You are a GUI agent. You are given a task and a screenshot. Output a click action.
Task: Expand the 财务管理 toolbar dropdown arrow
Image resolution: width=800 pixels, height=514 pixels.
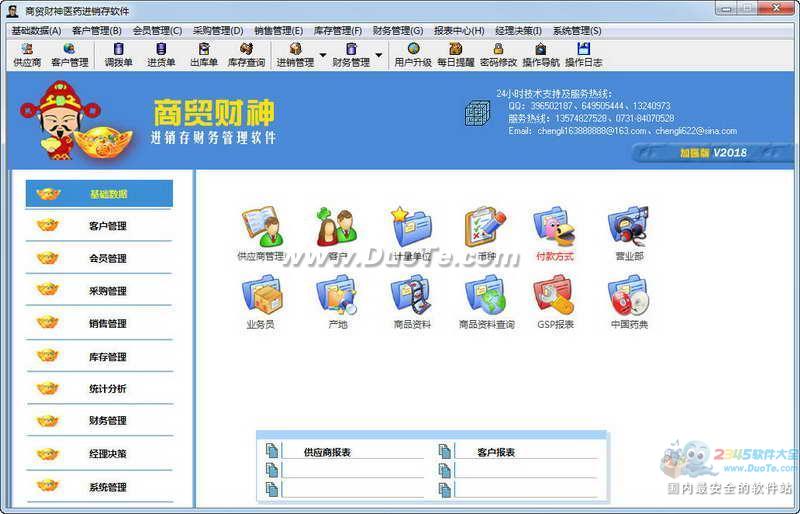pyautogui.click(x=379, y=55)
